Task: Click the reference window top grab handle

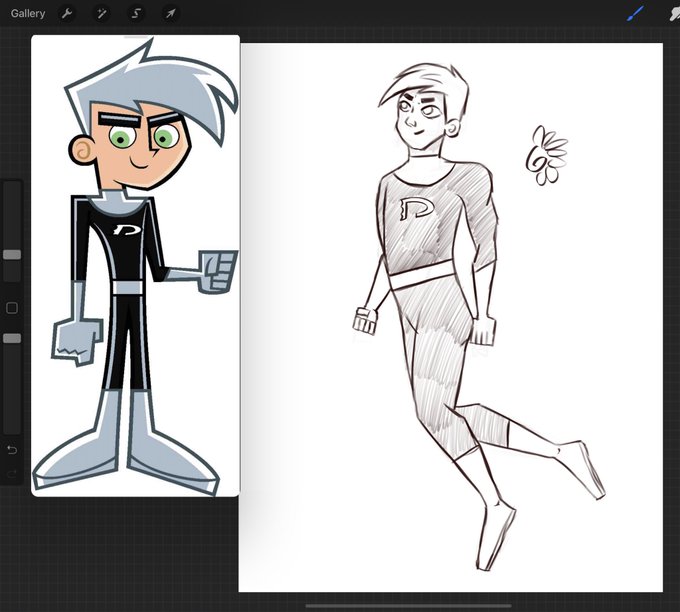Action: [135, 37]
